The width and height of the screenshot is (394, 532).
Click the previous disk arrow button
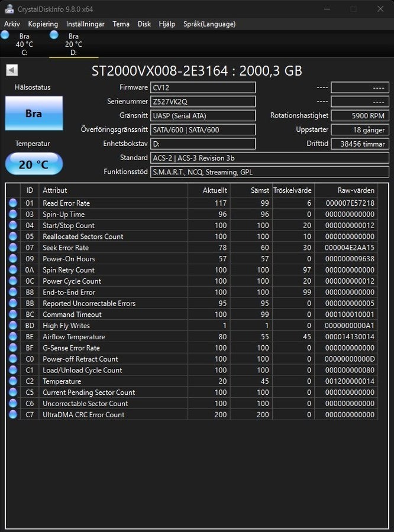pyautogui.click(x=12, y=70)
